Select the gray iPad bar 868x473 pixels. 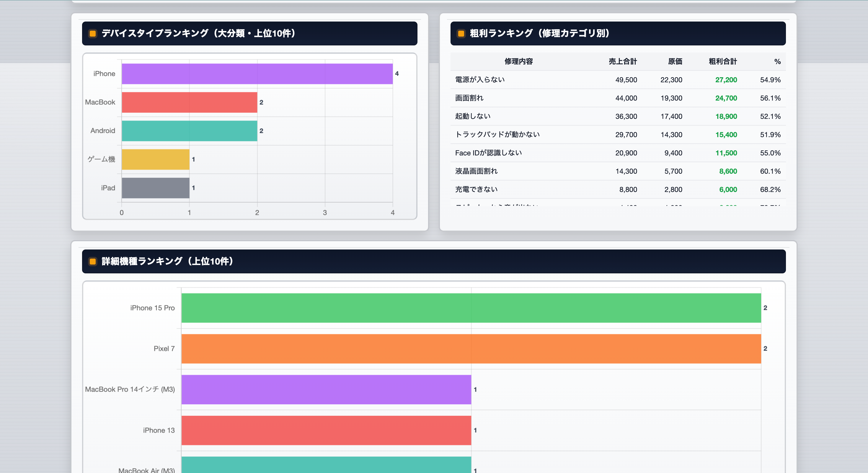pos(155,188)
